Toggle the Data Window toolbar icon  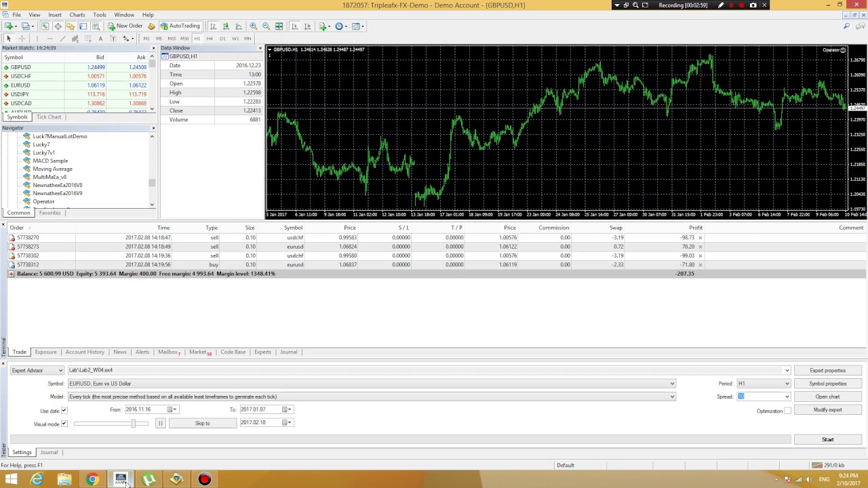pos(58,26)
